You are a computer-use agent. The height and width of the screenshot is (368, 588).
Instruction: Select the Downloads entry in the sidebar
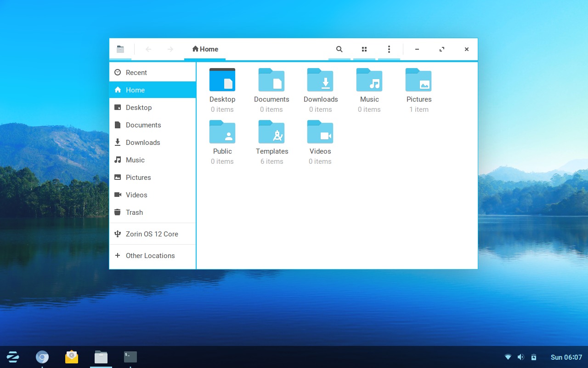pyautogui.click(x=143, y=142)
